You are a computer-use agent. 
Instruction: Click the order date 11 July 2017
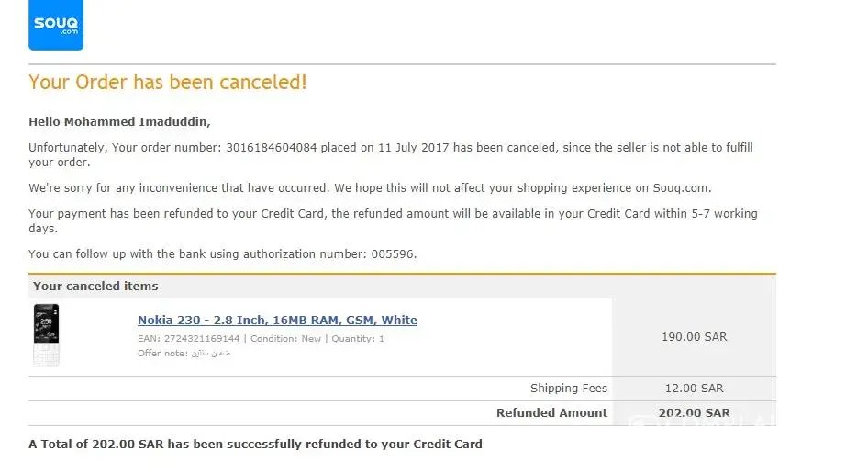pyautogui.click(x=410, y=148)
